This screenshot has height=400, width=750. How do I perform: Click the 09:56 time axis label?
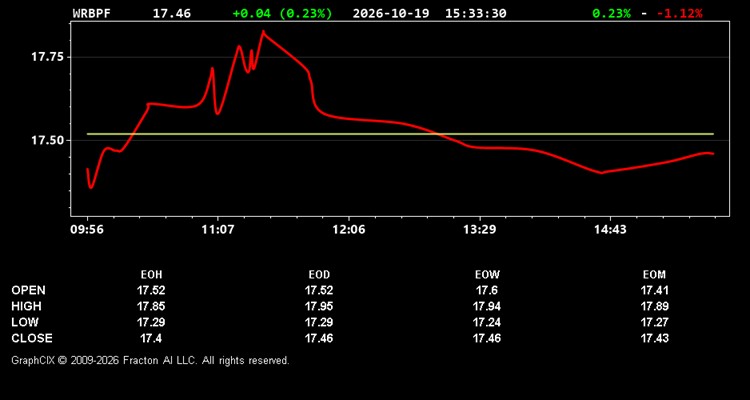87,230
